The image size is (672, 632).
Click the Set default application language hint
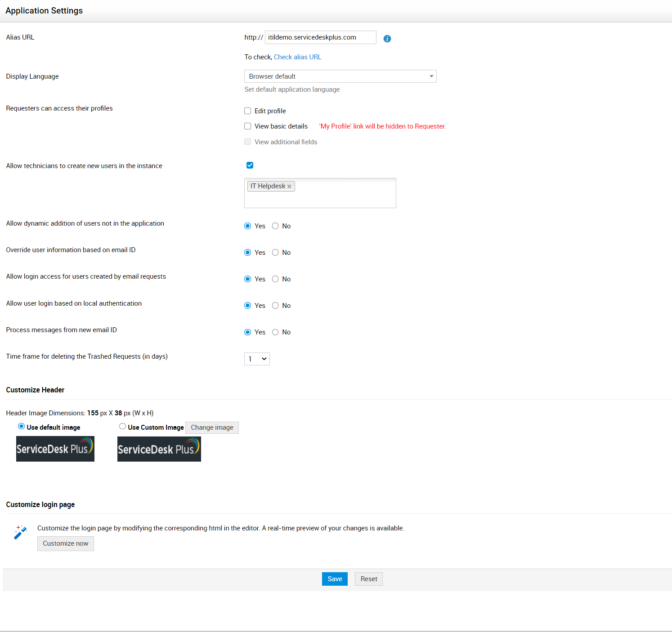292,89
